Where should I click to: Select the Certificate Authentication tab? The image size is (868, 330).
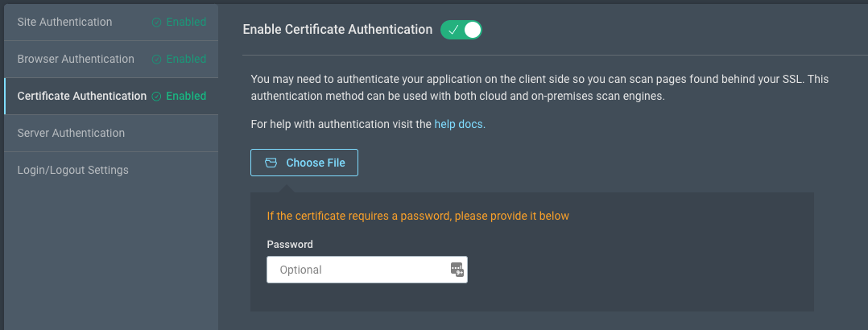pyautogui.click(x=81, y=96)
